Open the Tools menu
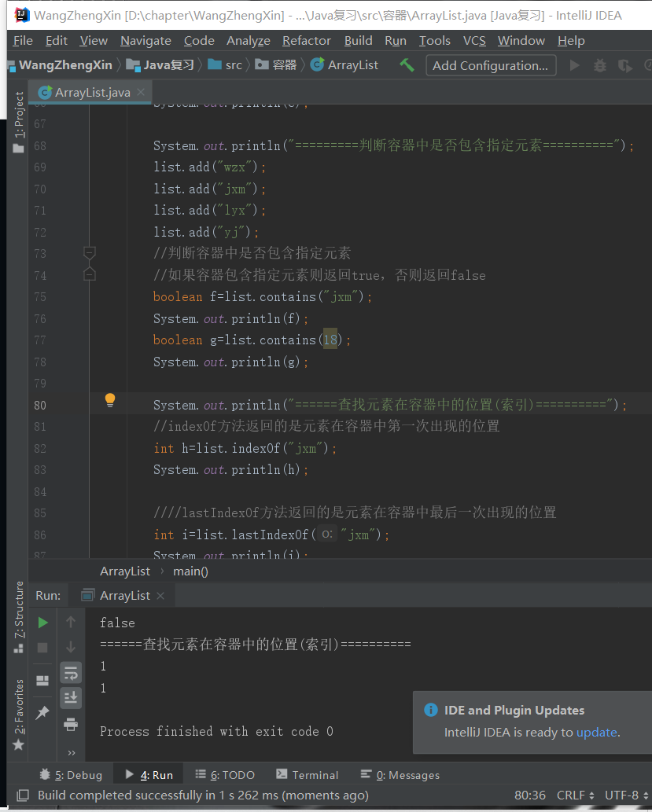This screenshot has width=652, height=812. [434, 40]
